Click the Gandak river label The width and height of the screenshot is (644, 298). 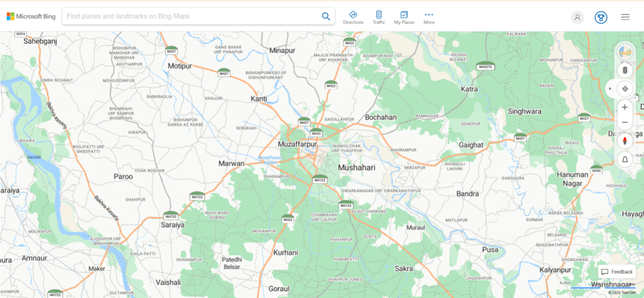[x=34, y=157]
